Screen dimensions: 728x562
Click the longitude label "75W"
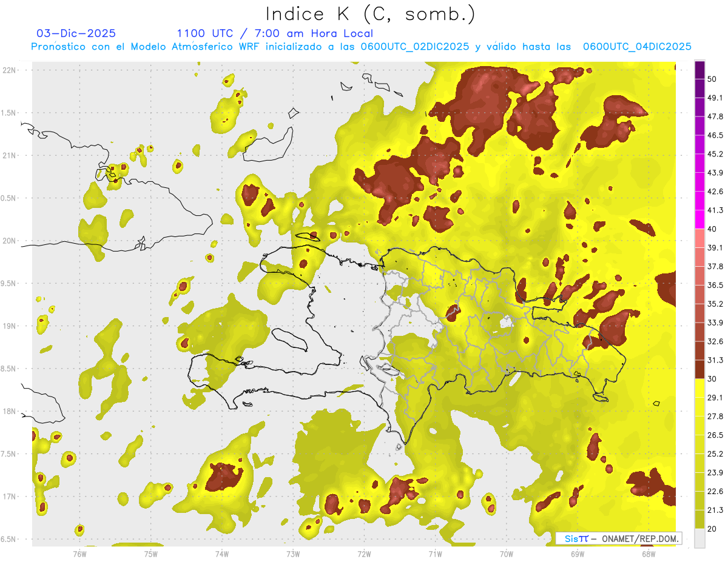coord(151,554)
